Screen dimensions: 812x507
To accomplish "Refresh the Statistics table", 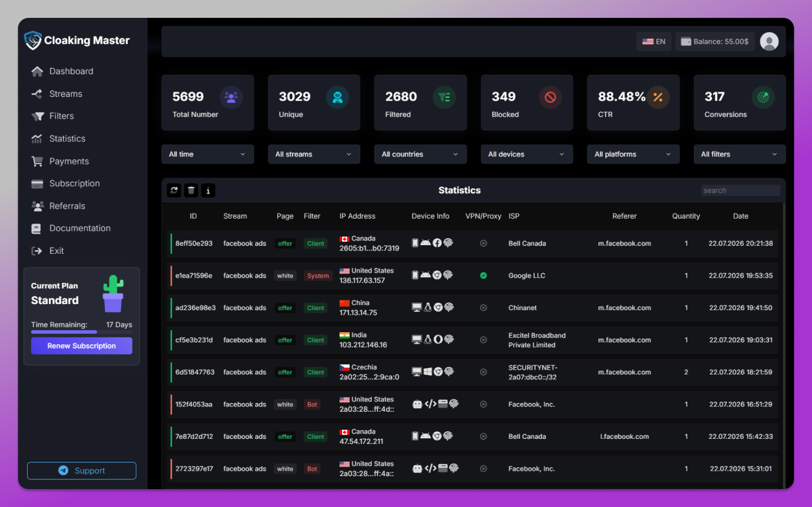I will (174, 190).
